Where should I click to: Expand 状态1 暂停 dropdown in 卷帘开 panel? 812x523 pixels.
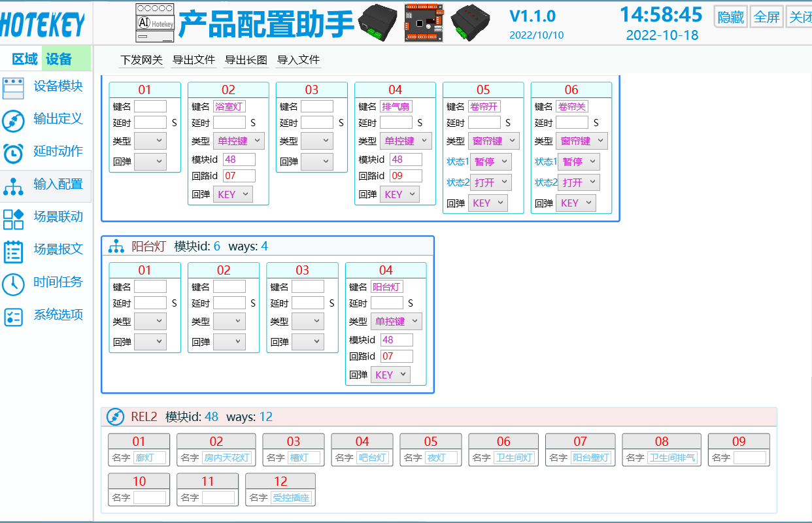(490, 161)
